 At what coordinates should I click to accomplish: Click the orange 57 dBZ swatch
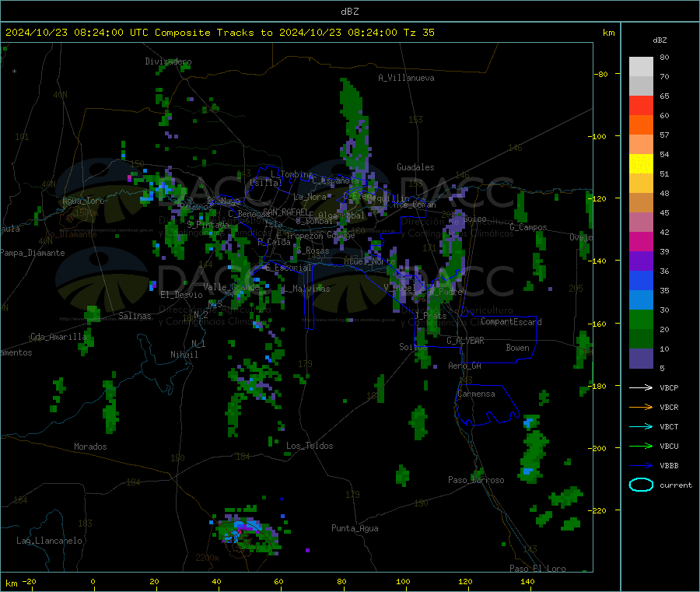(641, 125)
